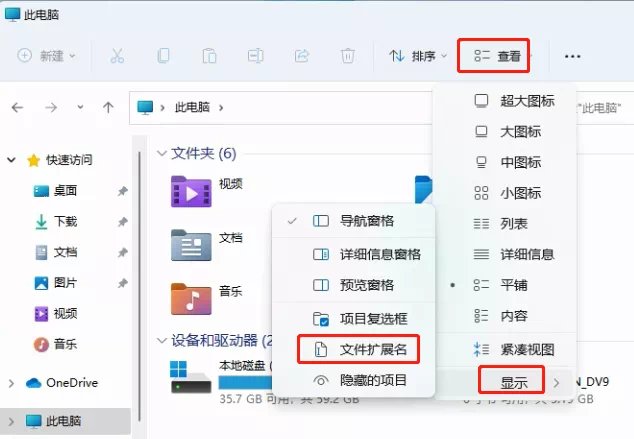Image resolution: width=634 pixels, height=439 pixels.
Task: Open the 新建 (New) dropdown button
Action: pyautogui.click(x=46, y=56)
